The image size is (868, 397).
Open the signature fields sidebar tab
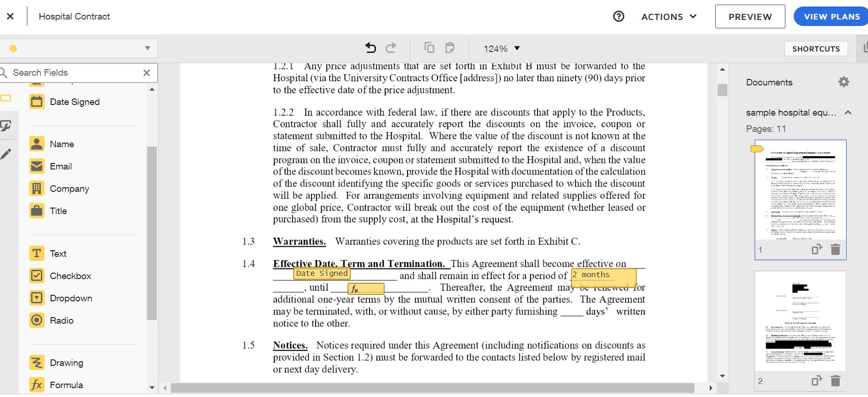[x=6, y=126]
